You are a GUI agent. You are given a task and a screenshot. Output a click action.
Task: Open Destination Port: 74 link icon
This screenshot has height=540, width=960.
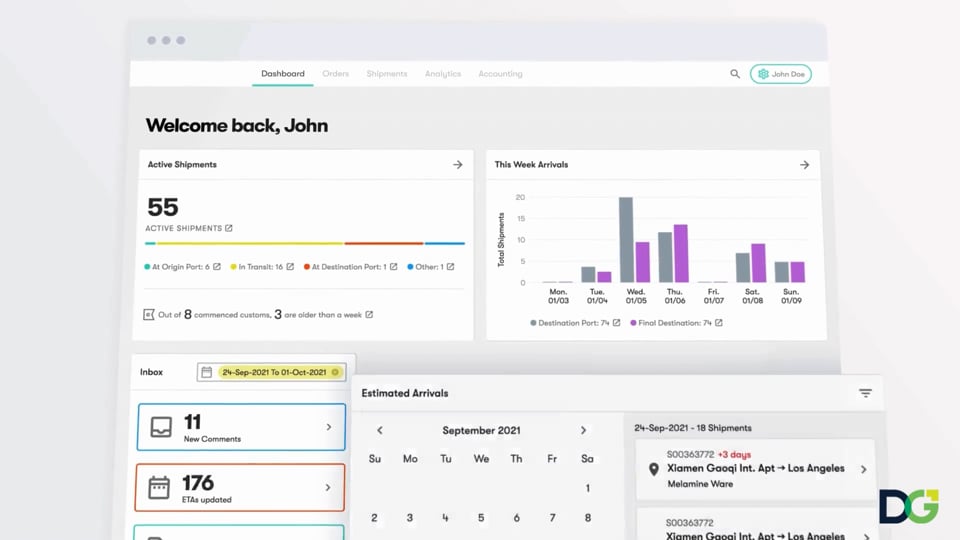pos(617,323)
